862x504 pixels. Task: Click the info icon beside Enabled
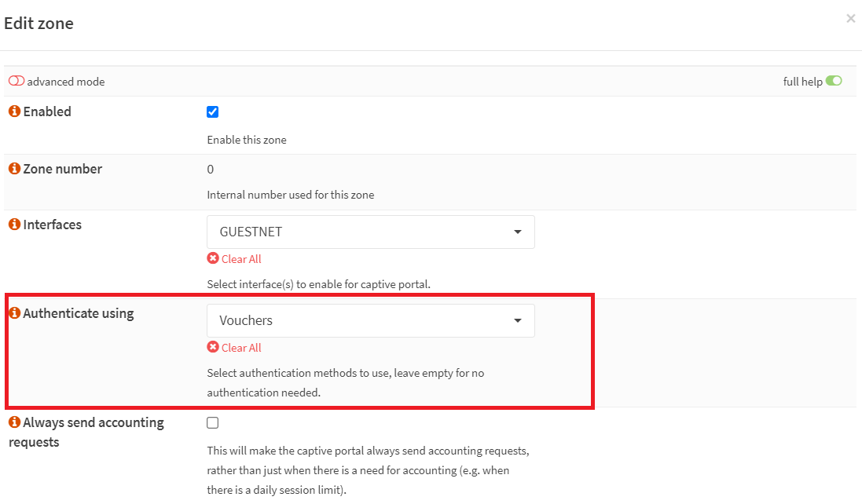(14, 111)
